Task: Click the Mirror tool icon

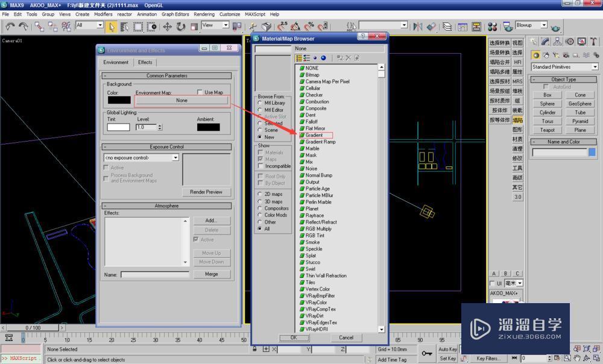Action: click(417, 27)
